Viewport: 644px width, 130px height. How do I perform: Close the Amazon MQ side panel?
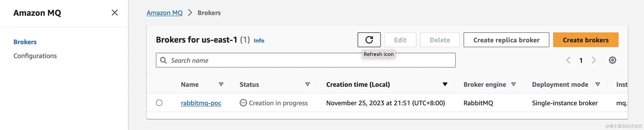pyautogui.click(x=115, y=12)
